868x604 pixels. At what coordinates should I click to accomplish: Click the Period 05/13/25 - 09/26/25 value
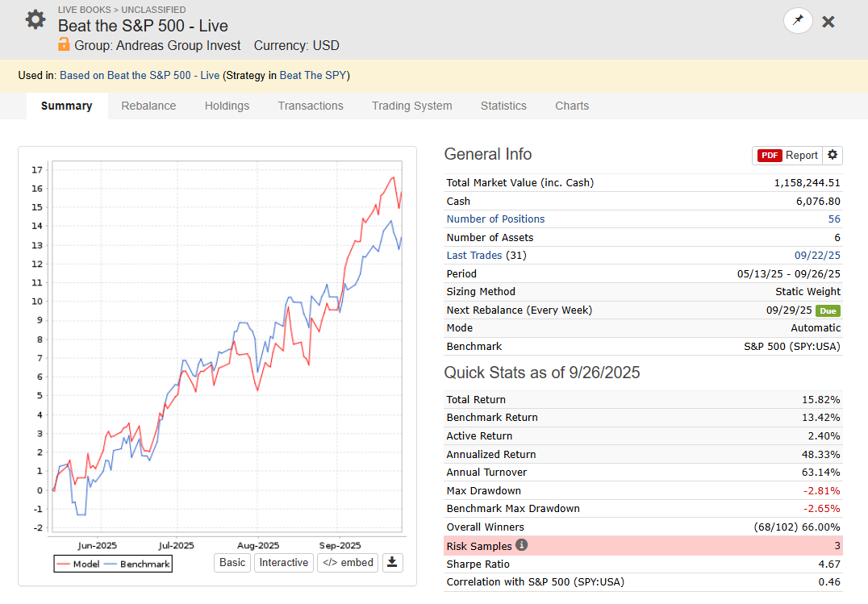click(x=788, y=274)
